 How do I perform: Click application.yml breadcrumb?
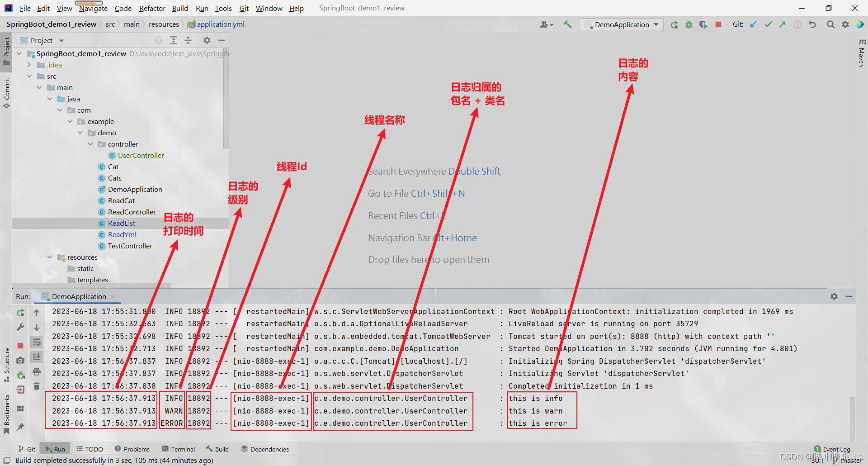(x=216, y=24)
